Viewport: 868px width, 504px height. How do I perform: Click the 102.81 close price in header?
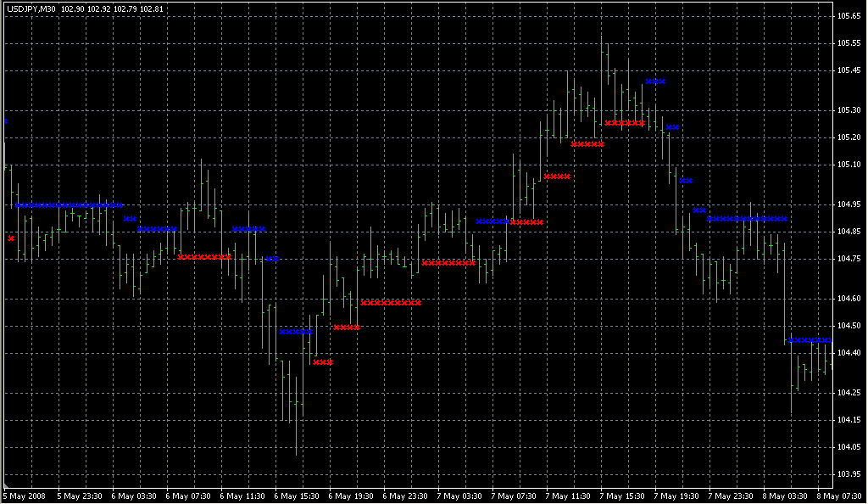[x=150, y=8]
